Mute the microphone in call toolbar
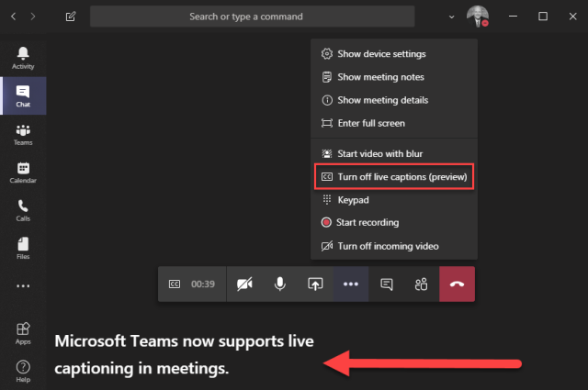 [279, 284]
